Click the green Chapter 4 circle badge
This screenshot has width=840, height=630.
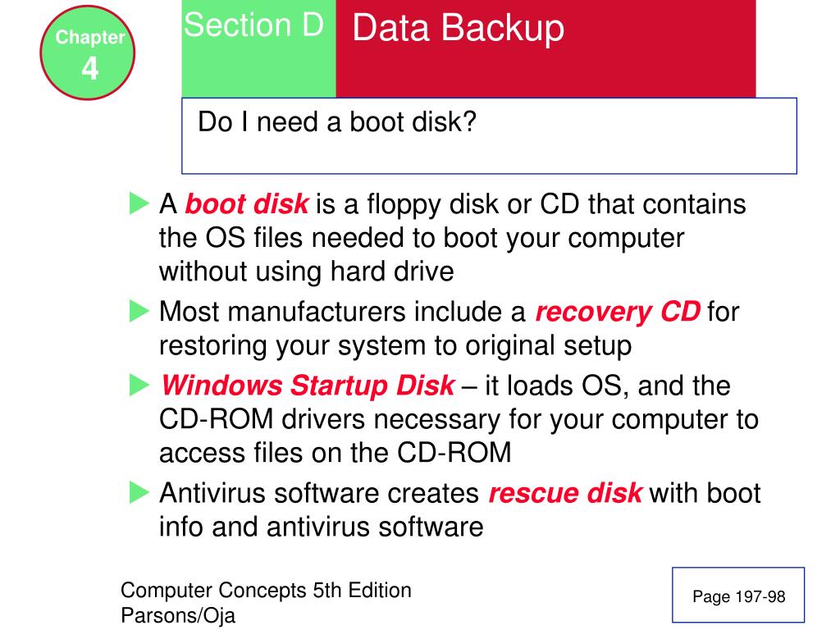coord(87,52)
